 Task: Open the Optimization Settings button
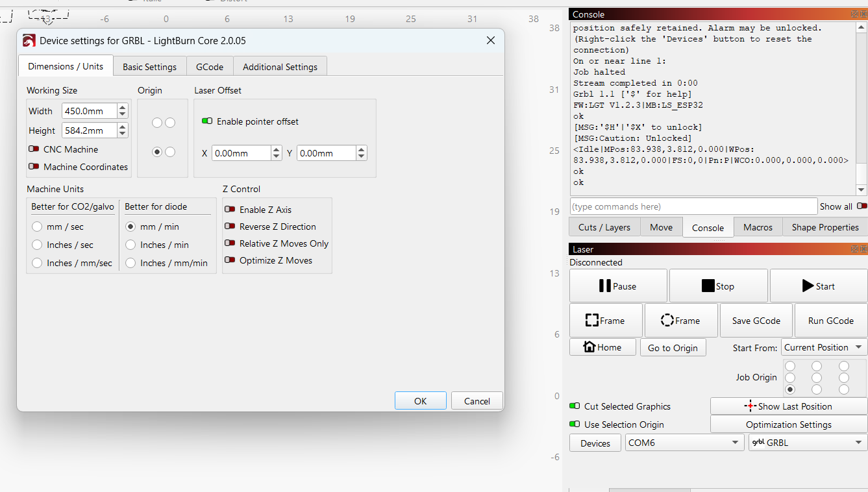[x=788, y=424]
